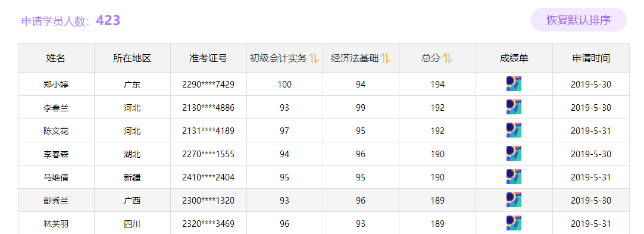
Task: Click the 申请学员人数 label
Action: point(55,21)
